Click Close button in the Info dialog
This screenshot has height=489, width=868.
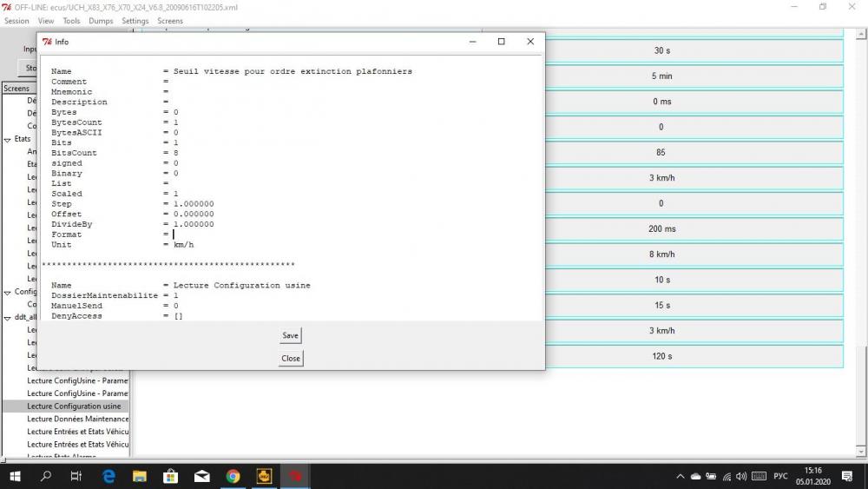coord(291,359)
